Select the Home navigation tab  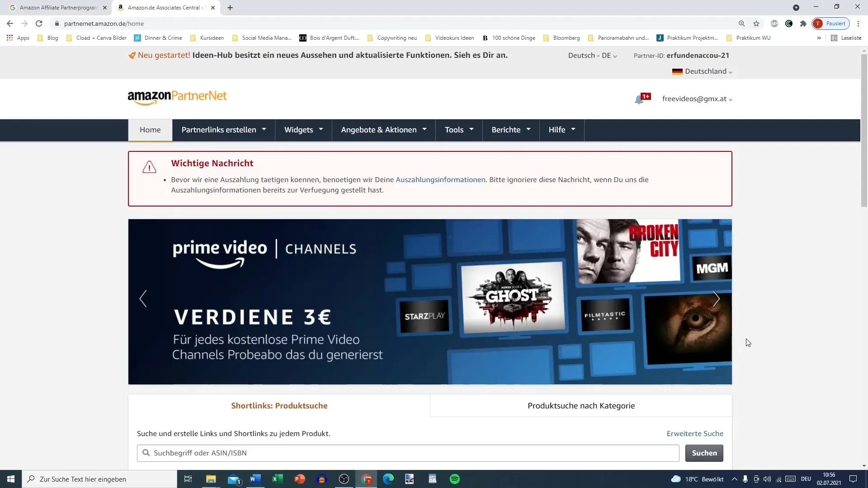tap(150, 130)
